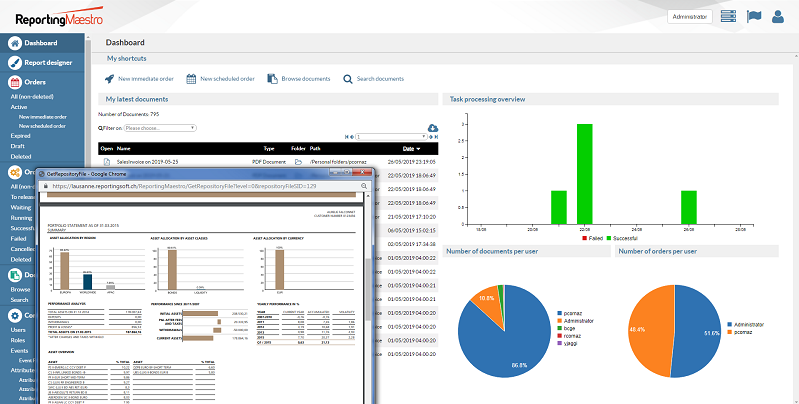Click the server list icon in header
The width and height of the screenshot is (799, 404).
click(x=728, y=17)
